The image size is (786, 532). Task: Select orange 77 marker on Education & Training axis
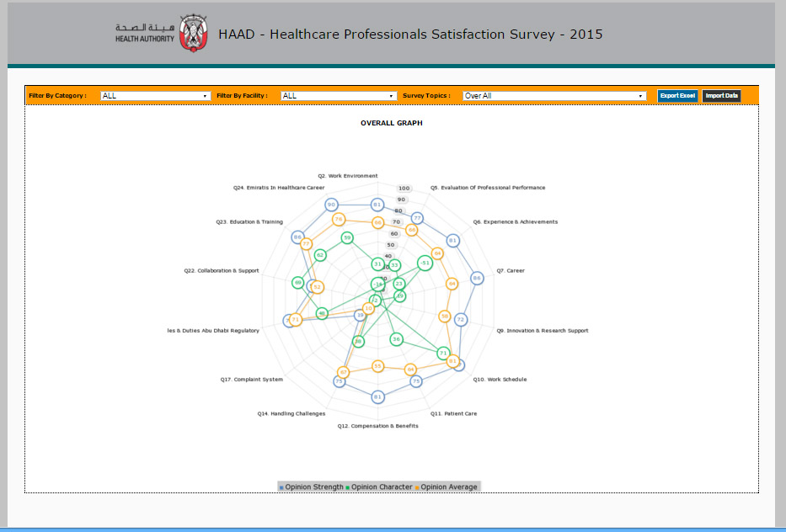tap(306, 244)
